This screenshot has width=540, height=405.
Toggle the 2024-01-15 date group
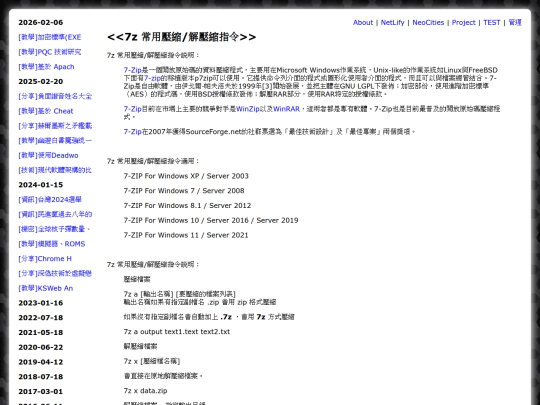(41, 185)
